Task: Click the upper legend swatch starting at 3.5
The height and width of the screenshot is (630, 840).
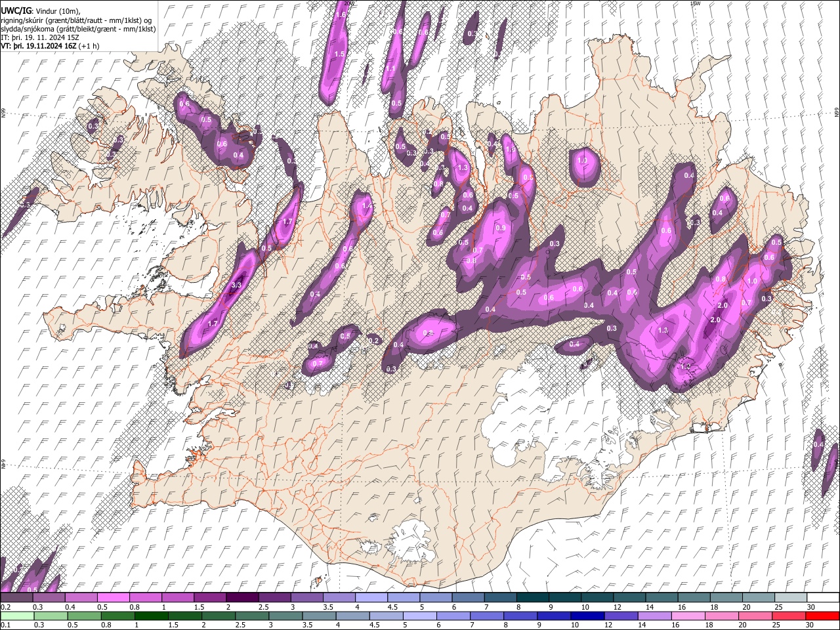Action: point(339,598)
